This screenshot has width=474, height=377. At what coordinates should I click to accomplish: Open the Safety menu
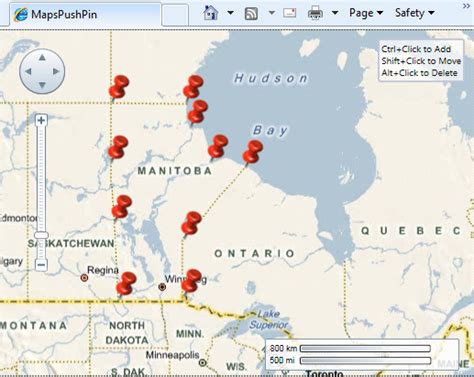(415, 13)
